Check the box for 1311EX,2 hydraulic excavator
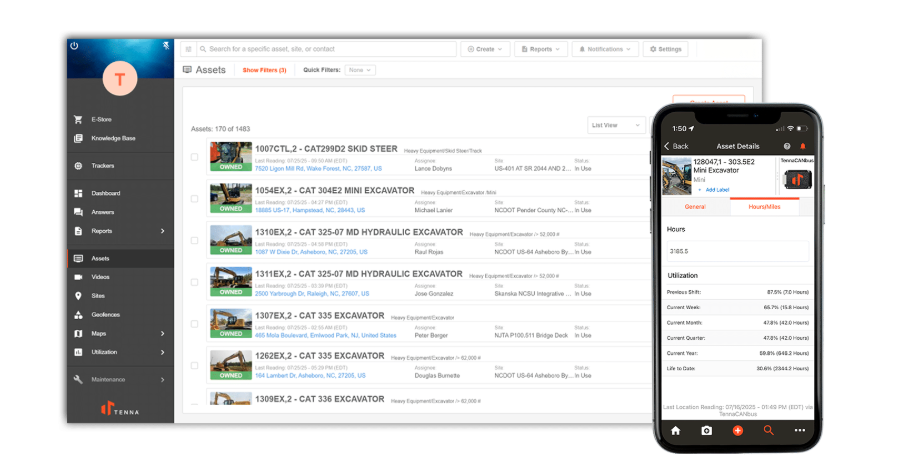The height and width of the screenshot is (474, 898). [x=195, y=282]
